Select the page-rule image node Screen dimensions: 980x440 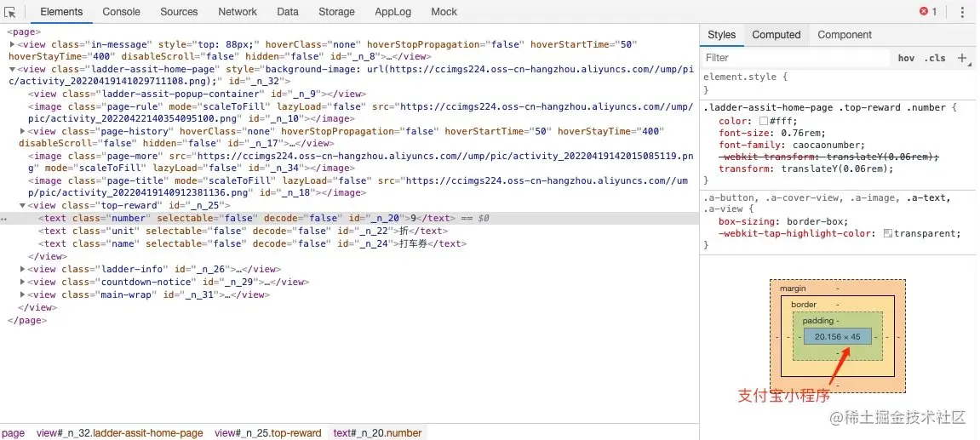pyautogui.click(x=360, y=112)
